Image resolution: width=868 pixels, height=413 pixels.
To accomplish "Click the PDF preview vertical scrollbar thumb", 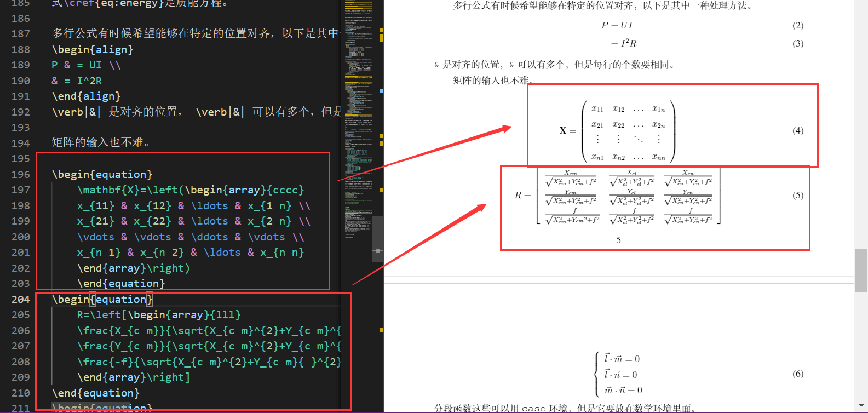I will pos(861,271).
